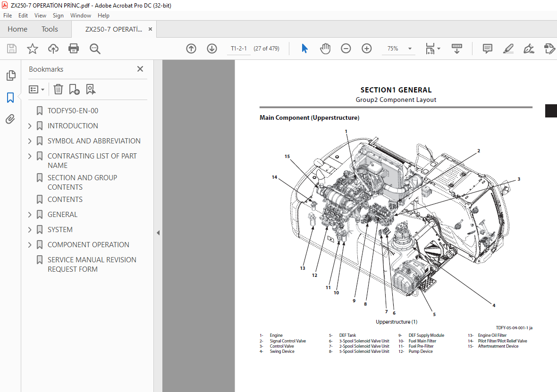
Task: Open the zoom level dropdown arrow
Action: tap(410, 49)
